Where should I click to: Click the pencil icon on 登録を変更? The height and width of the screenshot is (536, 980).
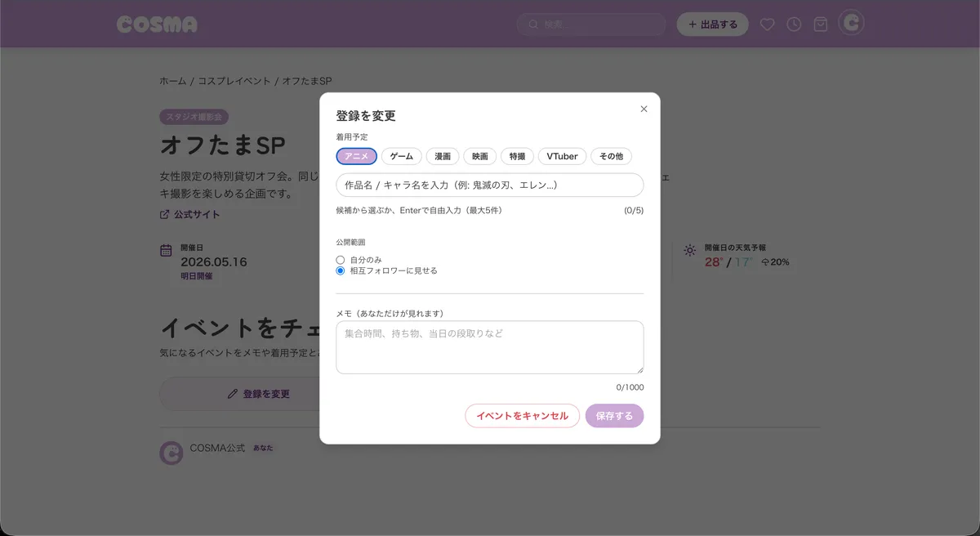point(233,394)
